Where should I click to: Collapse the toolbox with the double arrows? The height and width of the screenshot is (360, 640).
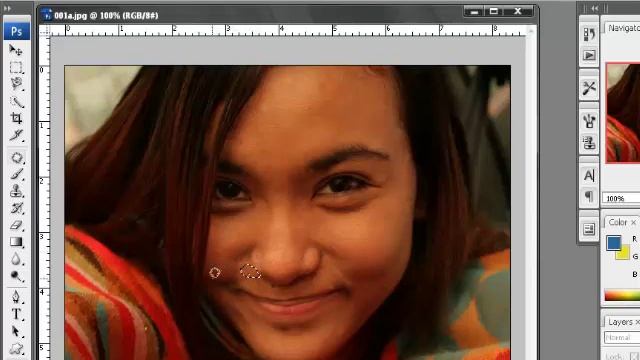(7, 8)
